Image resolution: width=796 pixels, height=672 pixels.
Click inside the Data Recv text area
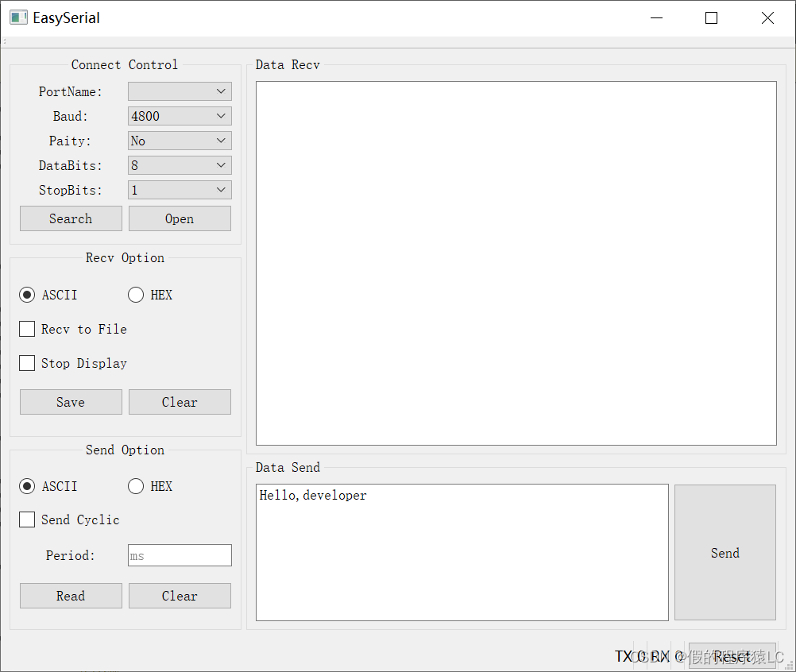tap(516, 264)
